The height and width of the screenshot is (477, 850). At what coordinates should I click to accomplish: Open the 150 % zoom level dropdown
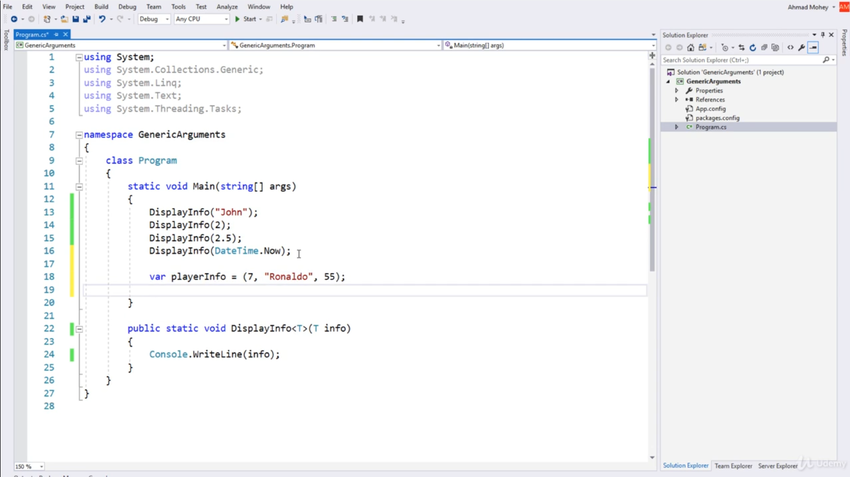[x=29, y=466]
